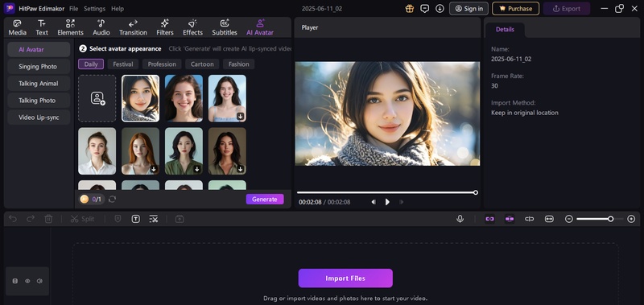Screen dimensions: 644x305
Task: Select the red-haired avatar
Action: coord(140,151)
